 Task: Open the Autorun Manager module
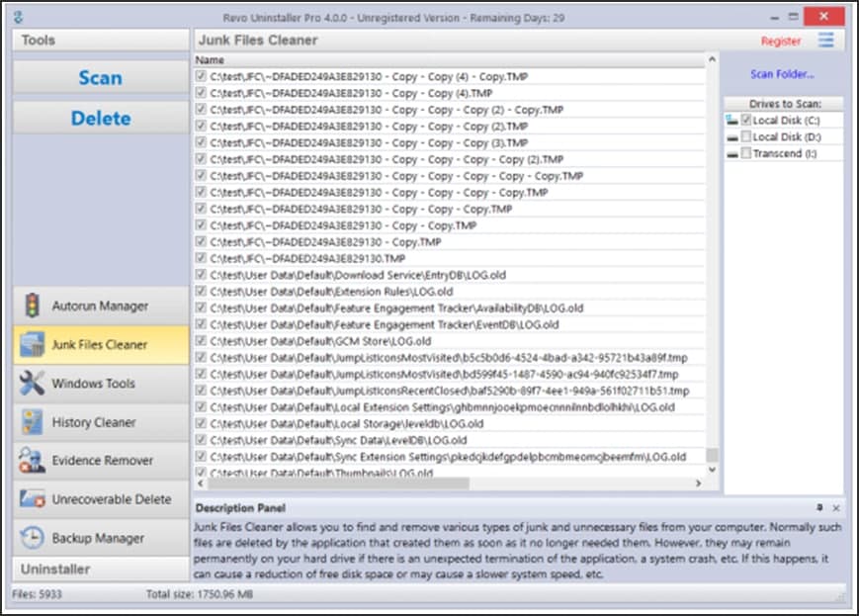click(x=99, y=307)
